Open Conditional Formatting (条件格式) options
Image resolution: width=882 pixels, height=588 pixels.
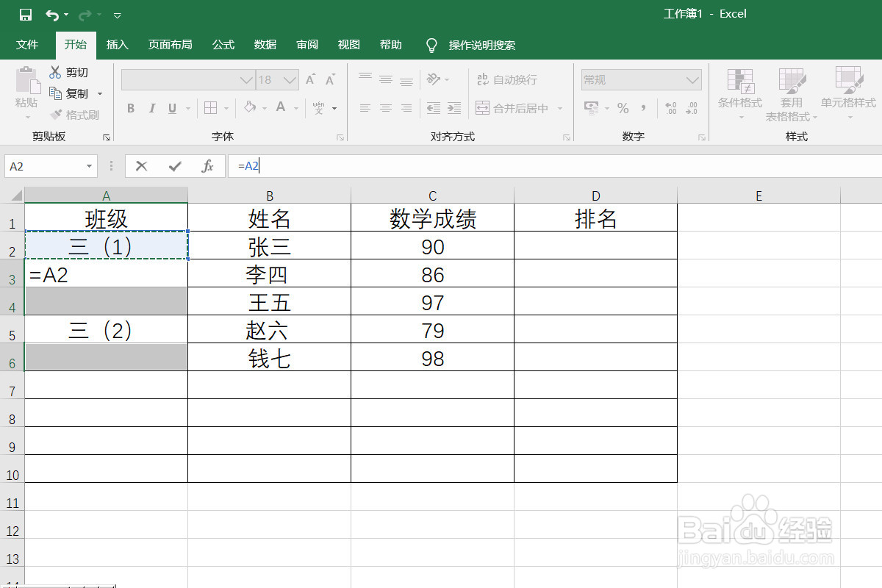[x=740, y=94]
